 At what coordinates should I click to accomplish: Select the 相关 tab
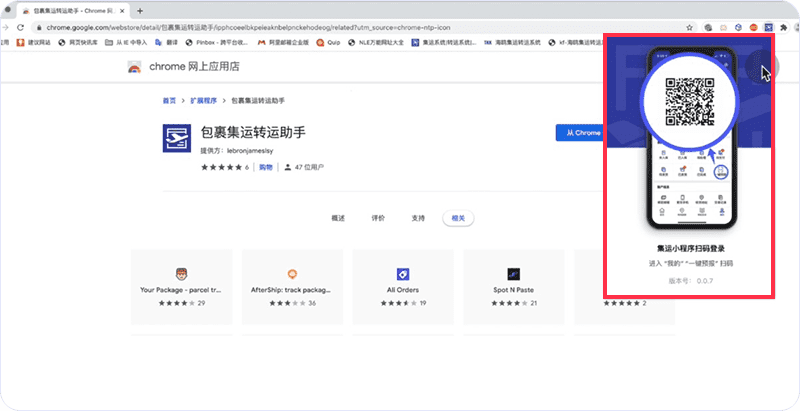[459, 217]
